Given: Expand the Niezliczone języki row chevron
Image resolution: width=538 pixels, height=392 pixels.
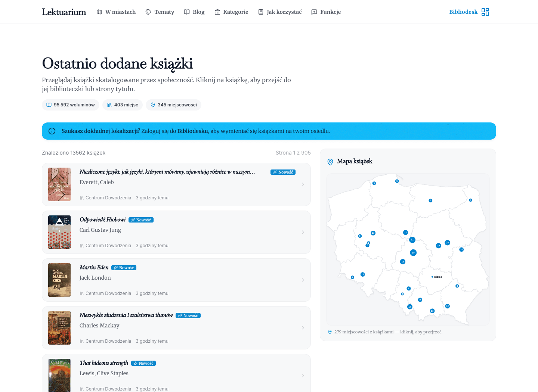Looking at the screenshot, I should coord(303,184).
